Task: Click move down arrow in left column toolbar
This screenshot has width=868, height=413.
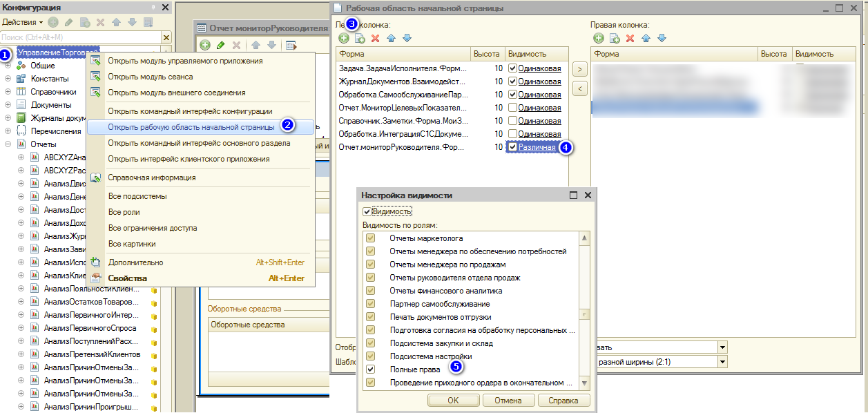Action: [x=407, y=38]
